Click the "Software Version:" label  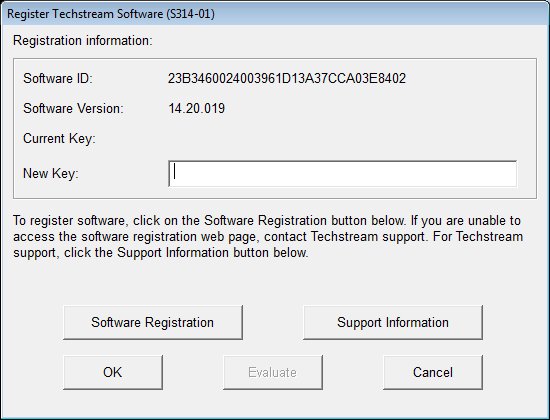(x=73, y=108)
